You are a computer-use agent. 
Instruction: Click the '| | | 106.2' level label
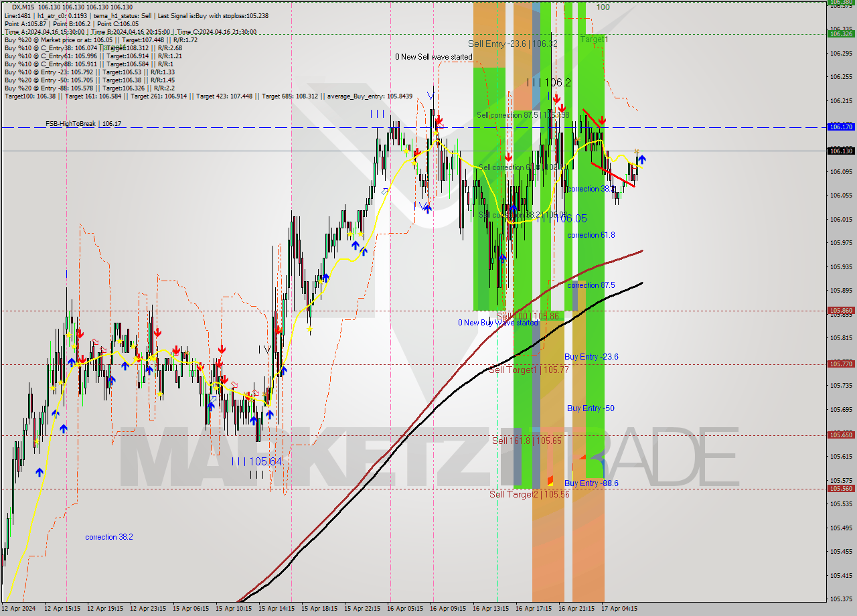coord(548,82)
